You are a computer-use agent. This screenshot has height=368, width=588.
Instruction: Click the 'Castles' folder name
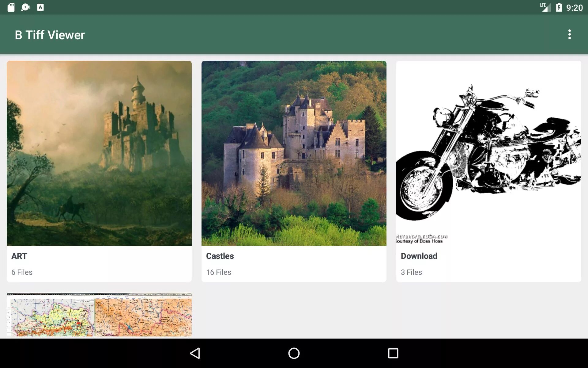pyautogui.click(x=220, y=256)
